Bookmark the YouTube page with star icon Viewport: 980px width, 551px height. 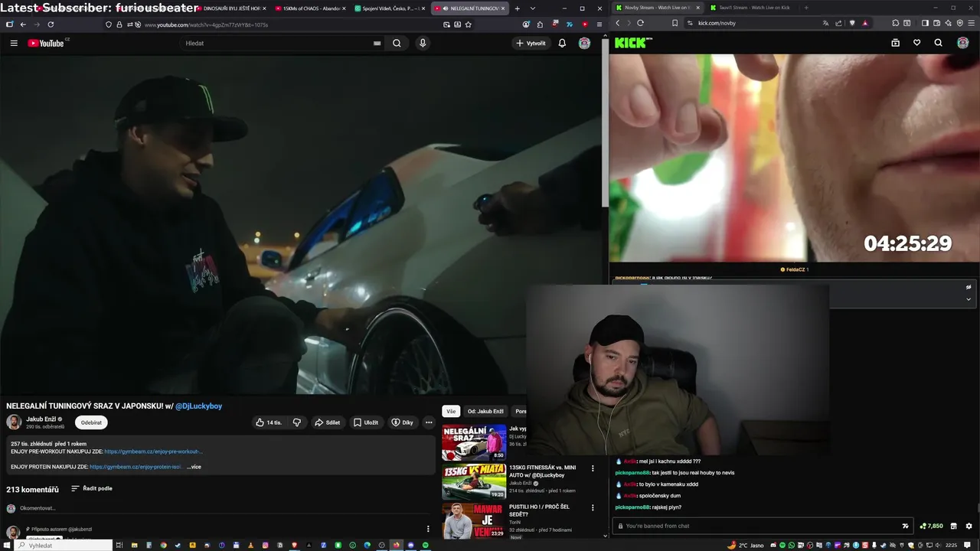click(469, 24)
